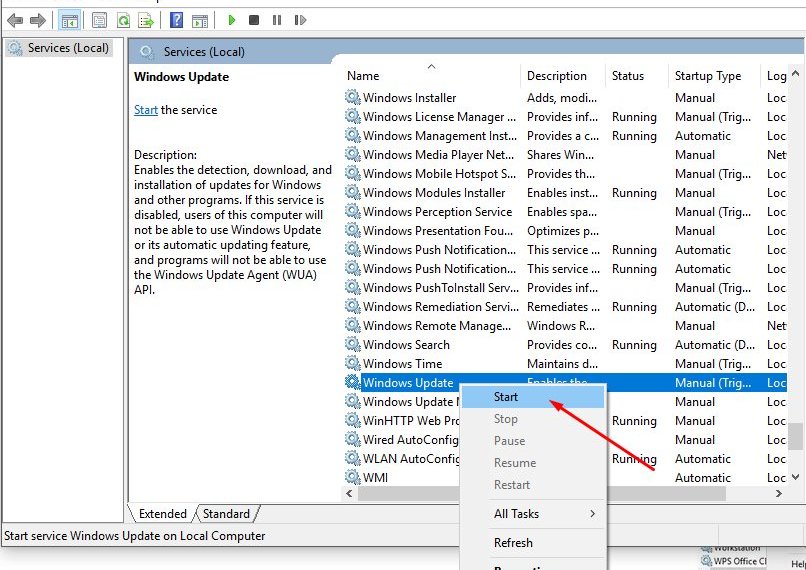Toggle the Show/Hide Console Tree button

[x=69, y=21]
